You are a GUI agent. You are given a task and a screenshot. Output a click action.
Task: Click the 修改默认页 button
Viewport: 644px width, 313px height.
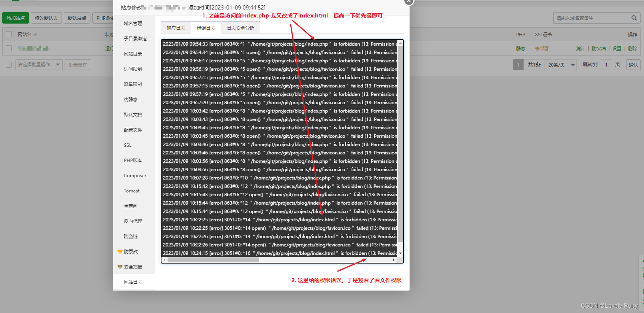[x=46, y=18]
